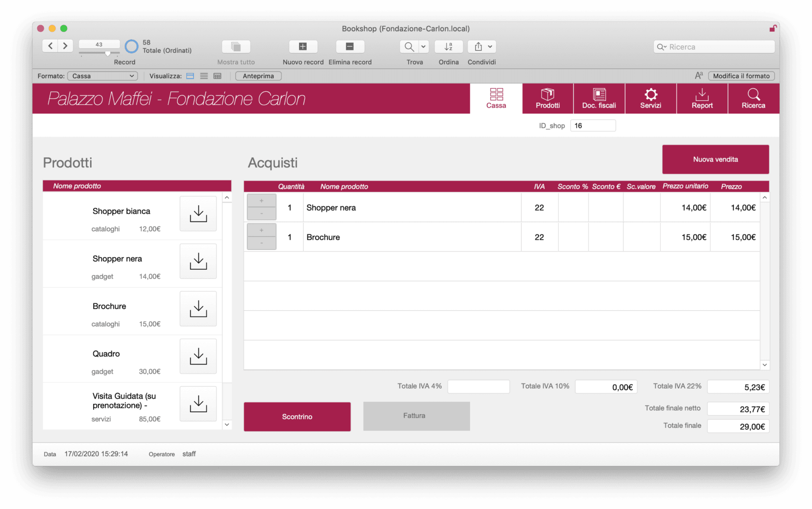Open the Formato Cassa dropdown
Viewport: 812px width, 509px height.
point(103,76)
